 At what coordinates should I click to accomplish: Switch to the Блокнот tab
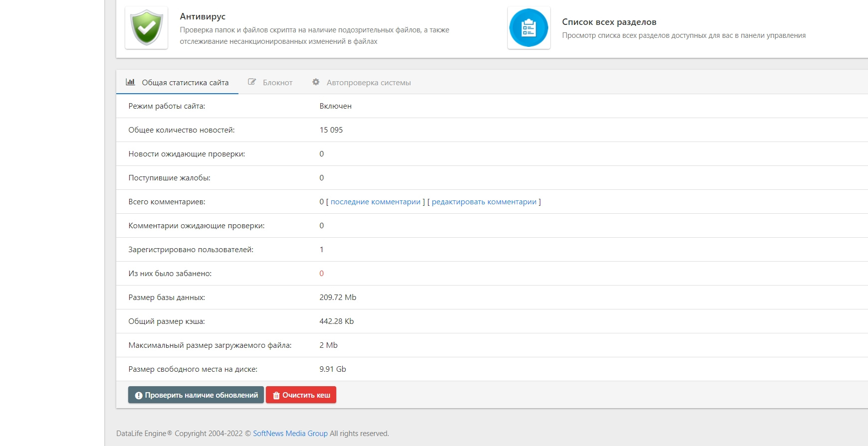[270, 82]
